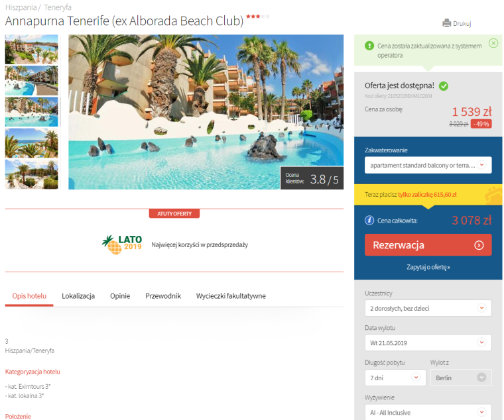Switch to the Opis hotelu tab
The width and height of the screenshot is (504, 420).
[x=29, y=296]
